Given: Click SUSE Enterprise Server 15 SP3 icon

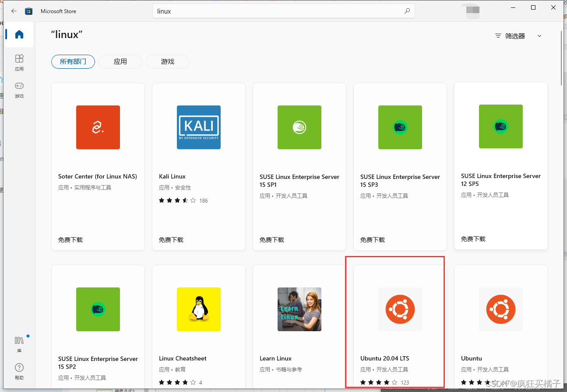Looking at the screenshot, I should pos(400,127).
